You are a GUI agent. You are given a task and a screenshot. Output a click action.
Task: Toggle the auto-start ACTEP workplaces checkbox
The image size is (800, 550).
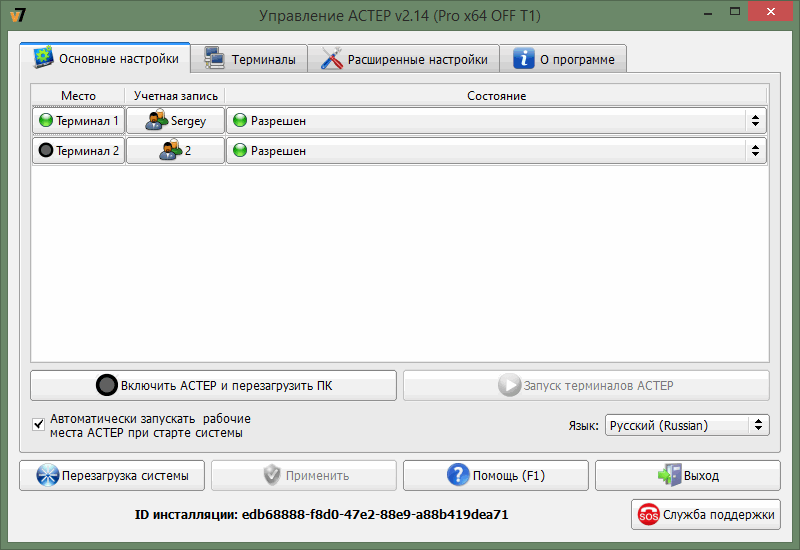click(x=39, y=425)
